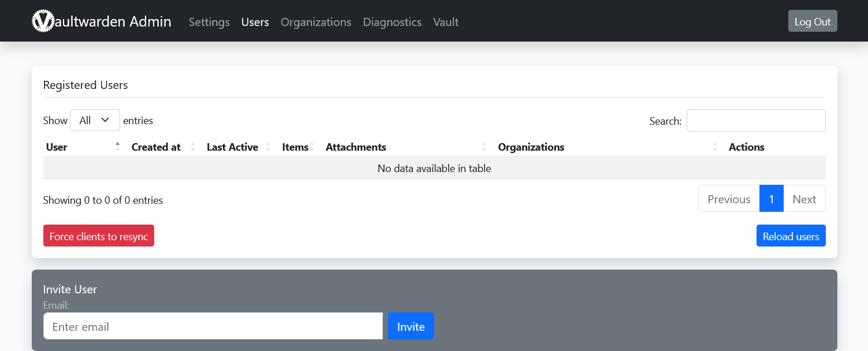
Task: Open the Show entries dropdown
Action: (95, 120)
